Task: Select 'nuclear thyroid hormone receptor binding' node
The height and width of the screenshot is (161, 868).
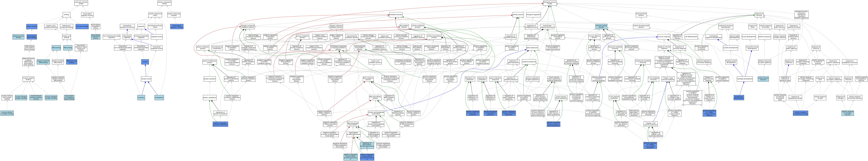Action: 36,98
